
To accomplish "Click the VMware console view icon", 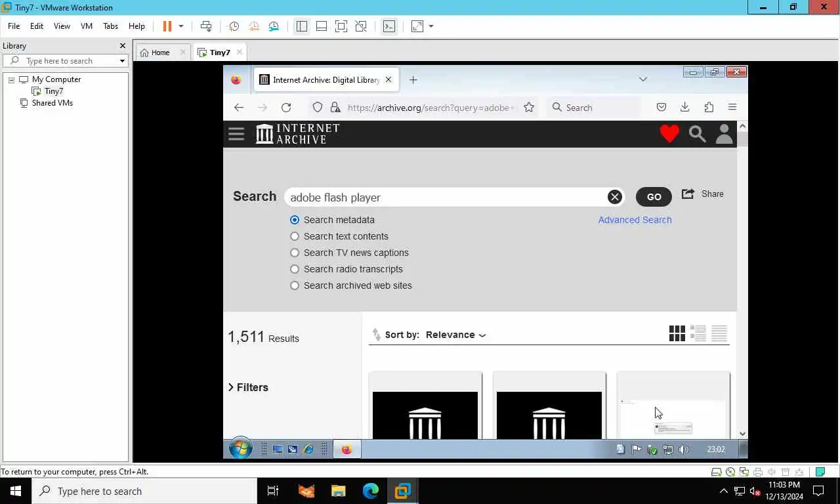I will tap(389, 26).
